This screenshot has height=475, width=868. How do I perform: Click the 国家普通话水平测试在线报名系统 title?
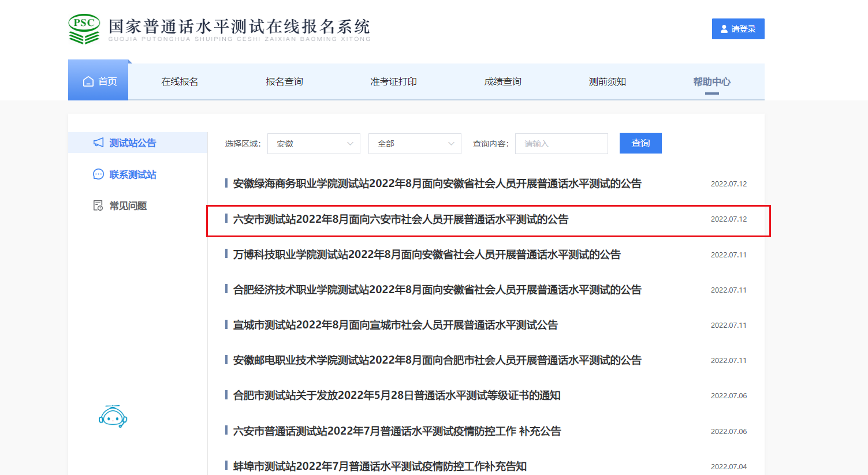(239, 27)
